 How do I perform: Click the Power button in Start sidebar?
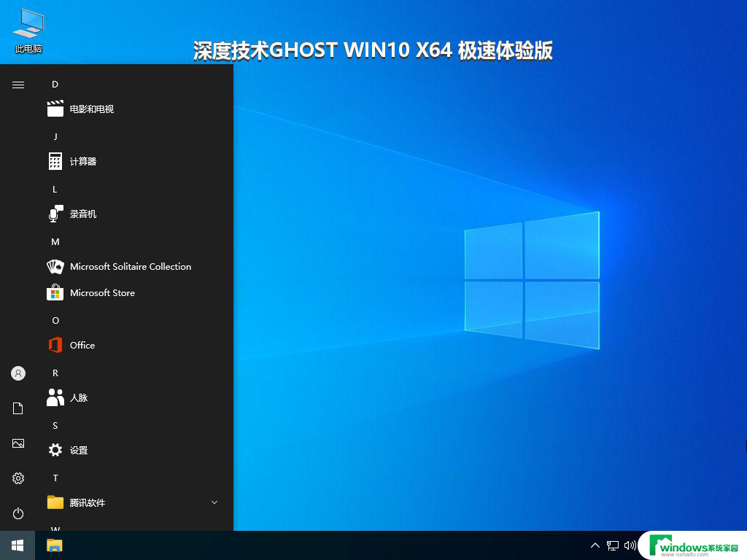[18, 513]
